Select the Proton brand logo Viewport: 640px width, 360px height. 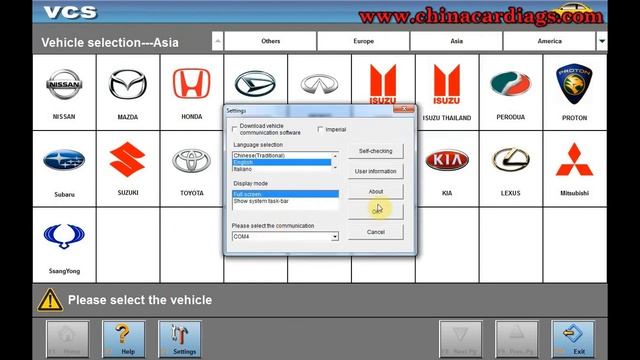pyautogui.click(x=574, y=84)
